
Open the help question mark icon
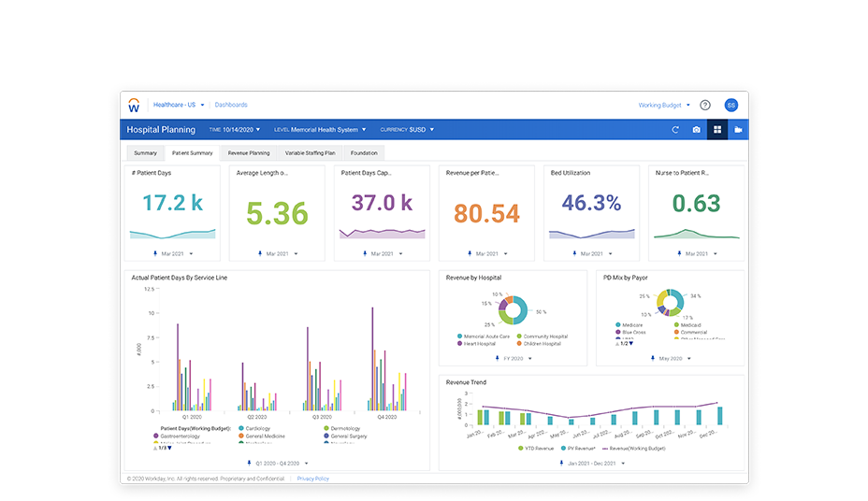[705, 106]
